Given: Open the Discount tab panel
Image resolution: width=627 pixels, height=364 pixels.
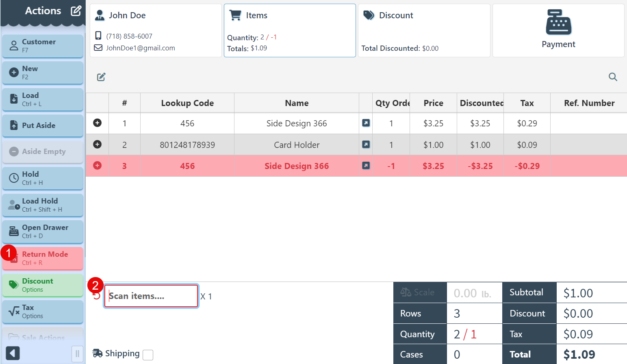Looking at the screenshot, I should 424,30.
